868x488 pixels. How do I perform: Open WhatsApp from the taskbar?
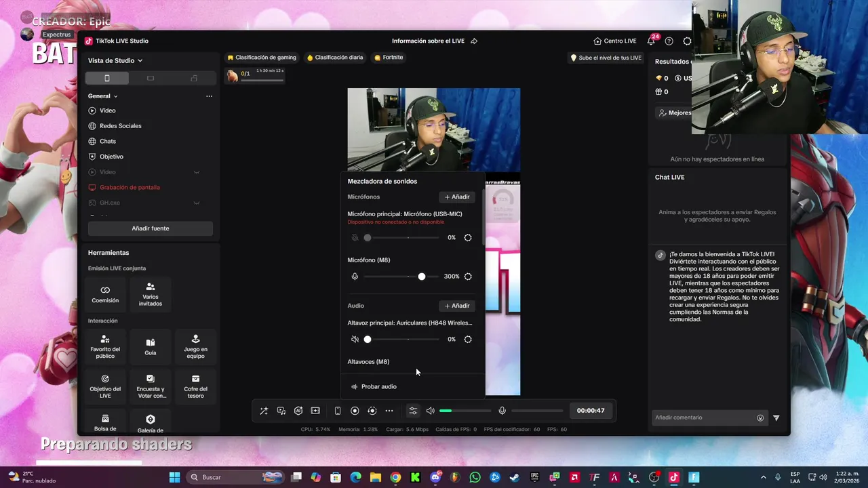coord(475,477)
